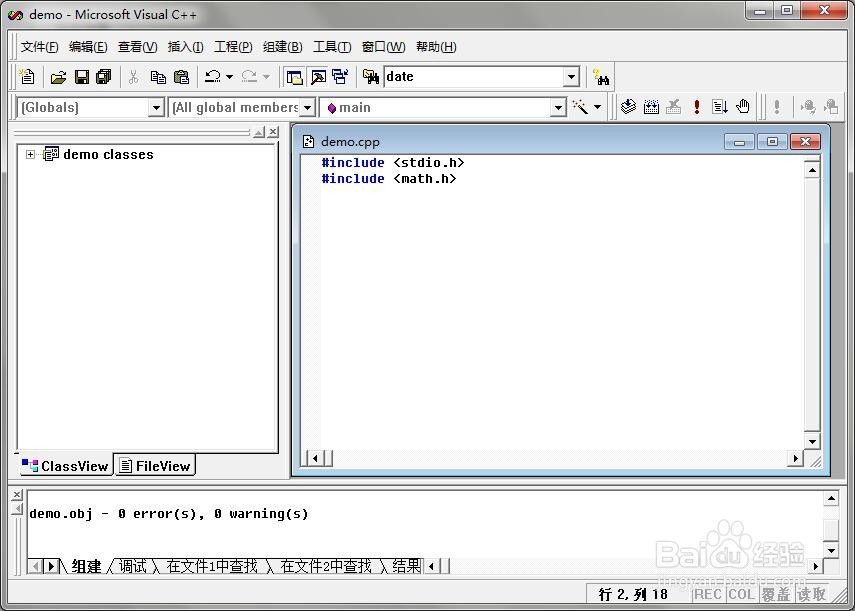Click the Copy icon

tap(158, 77)
